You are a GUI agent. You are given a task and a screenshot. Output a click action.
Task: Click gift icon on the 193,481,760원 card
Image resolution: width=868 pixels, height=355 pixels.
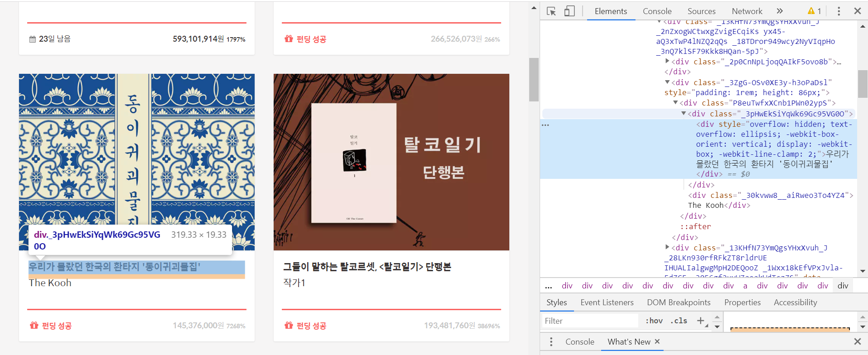click(x=289, y=325)
